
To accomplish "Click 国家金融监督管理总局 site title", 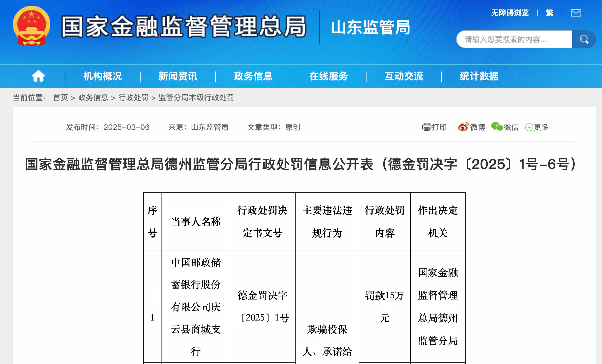I will (x=184, y=26).
